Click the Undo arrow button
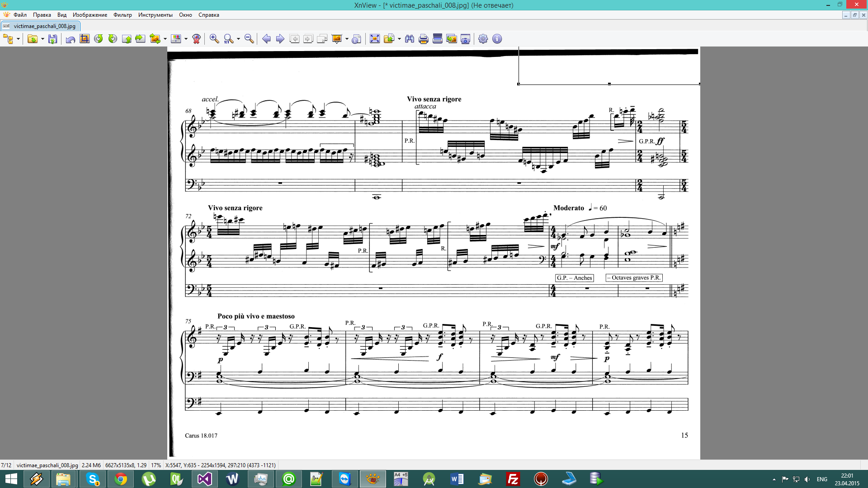This screenshot has width=868, height=488. (x=71, y=39)
